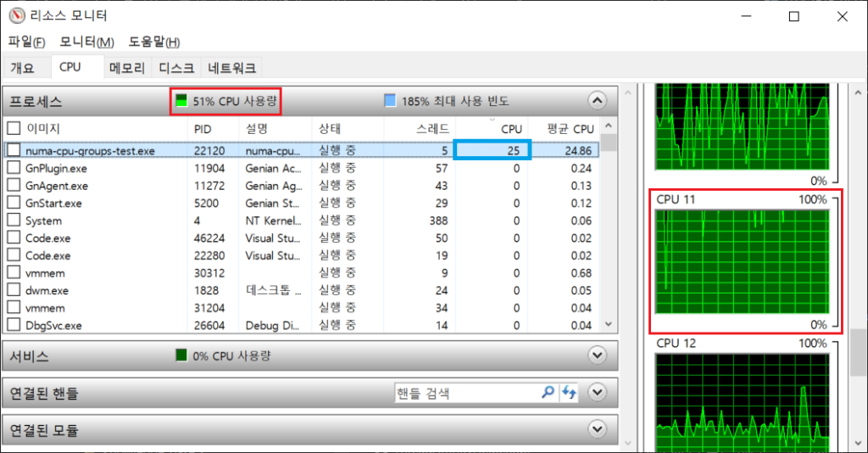This screenshot has width=868, height=453.
Task: Click graph pane scrollbar down arrow
Action: click(x=858, y=443)
